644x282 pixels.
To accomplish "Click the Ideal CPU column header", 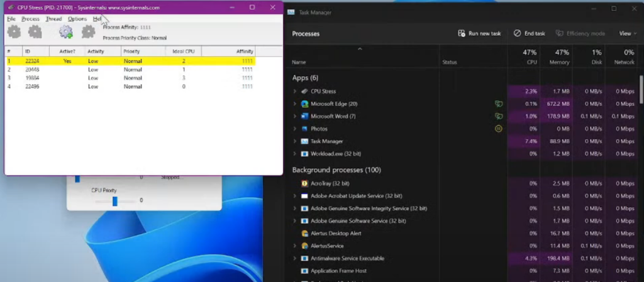I will [x=183, y=52].
